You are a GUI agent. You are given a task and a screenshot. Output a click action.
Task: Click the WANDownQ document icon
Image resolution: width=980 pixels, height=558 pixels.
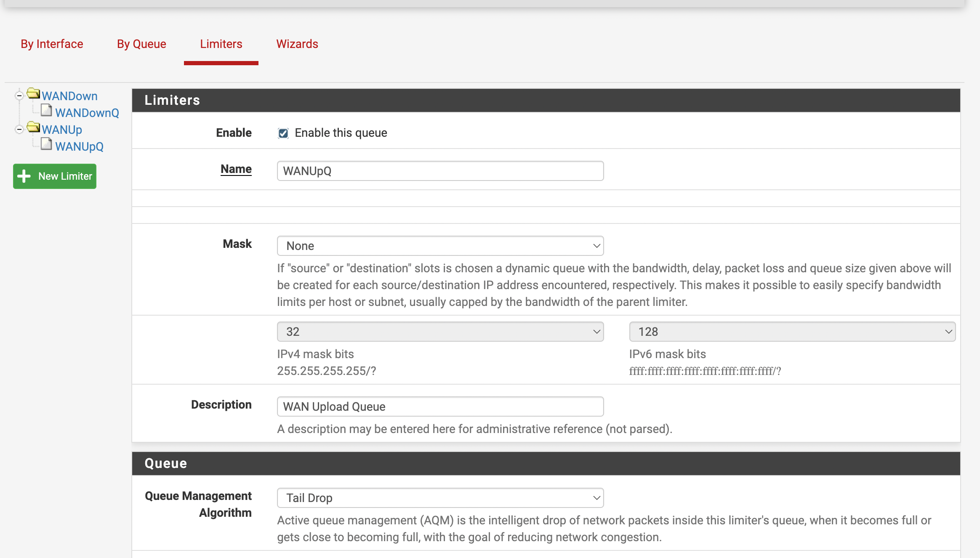coord(46,111)
